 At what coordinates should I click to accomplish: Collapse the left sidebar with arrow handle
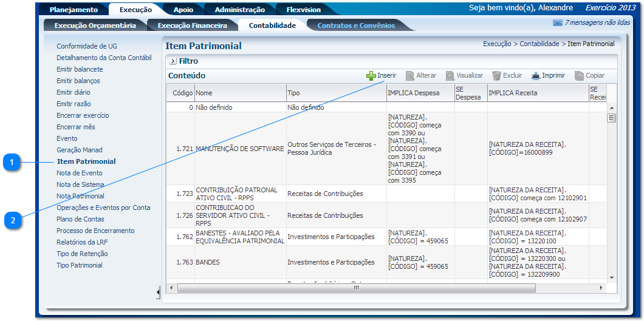158,293
